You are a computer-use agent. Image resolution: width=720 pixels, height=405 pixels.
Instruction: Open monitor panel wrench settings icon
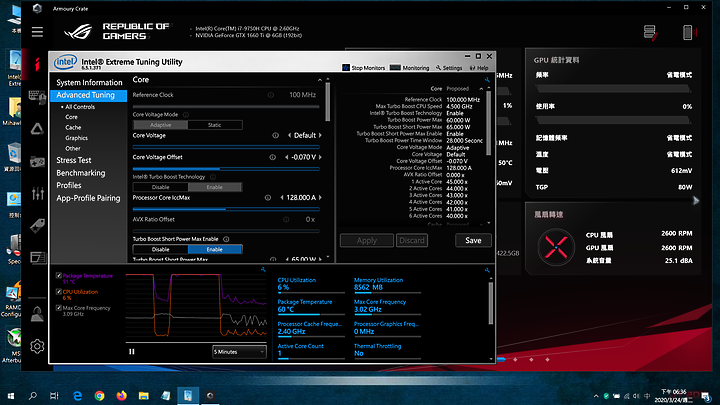pyautogui.click(x=487, y=270)
